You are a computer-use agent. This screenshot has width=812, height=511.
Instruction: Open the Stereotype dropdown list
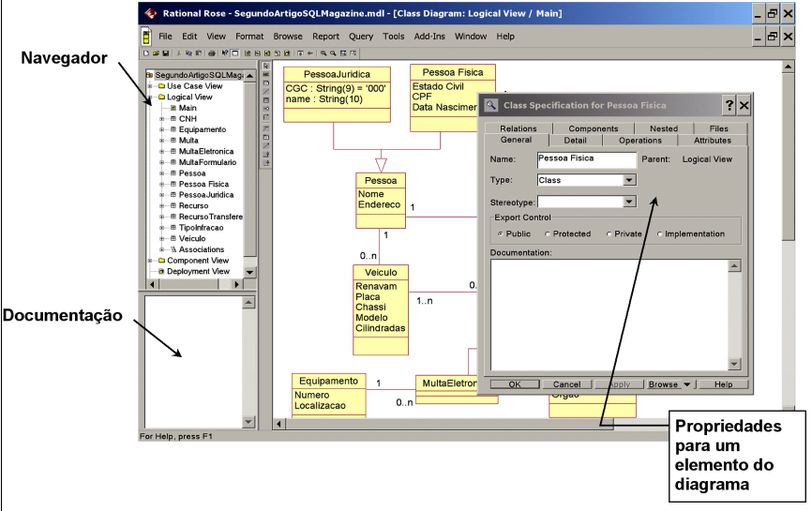coord(629,201)
